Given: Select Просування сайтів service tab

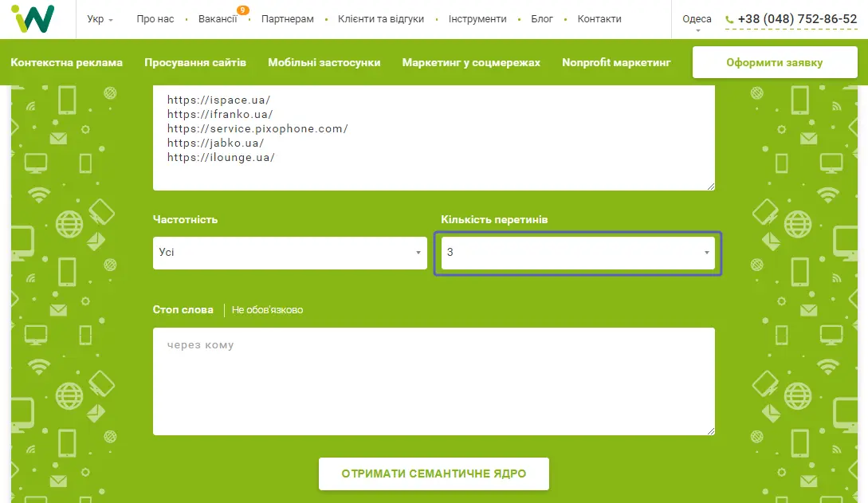Looking at the screenshot, I should point(195,62).
